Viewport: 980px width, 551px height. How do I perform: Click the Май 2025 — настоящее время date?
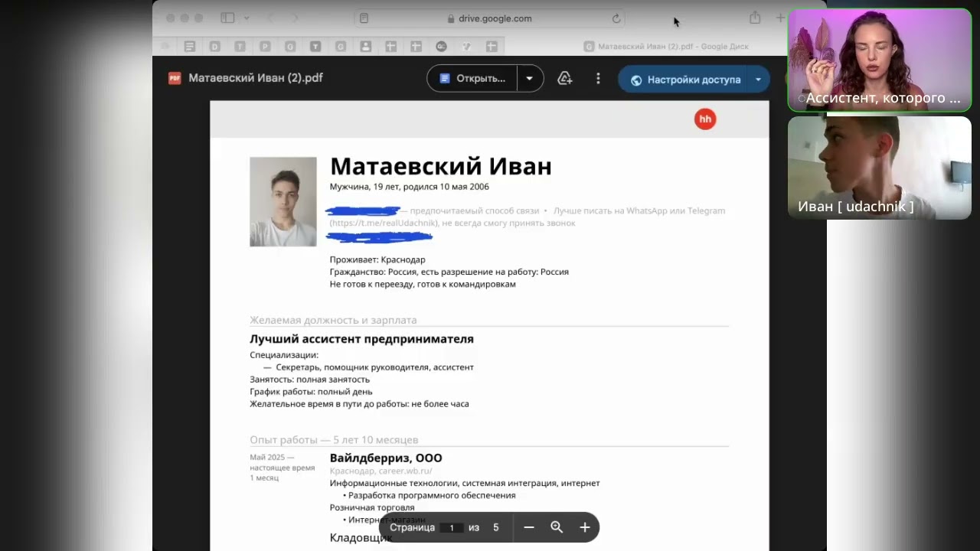point(282,462)
